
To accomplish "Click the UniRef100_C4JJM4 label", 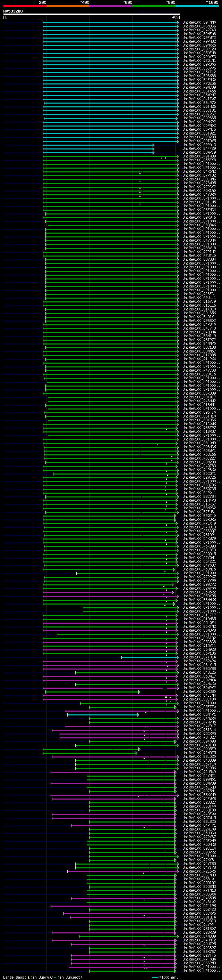I will (199, 695).
